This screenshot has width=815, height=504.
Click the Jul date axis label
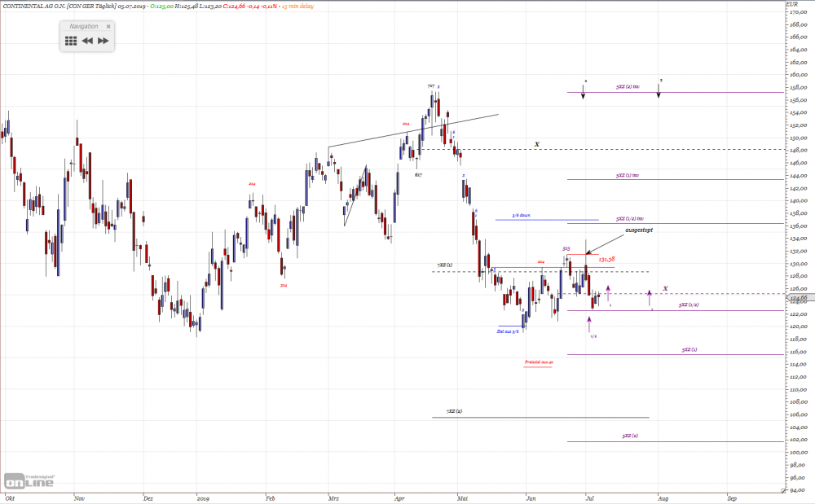(x=590, y=498)
